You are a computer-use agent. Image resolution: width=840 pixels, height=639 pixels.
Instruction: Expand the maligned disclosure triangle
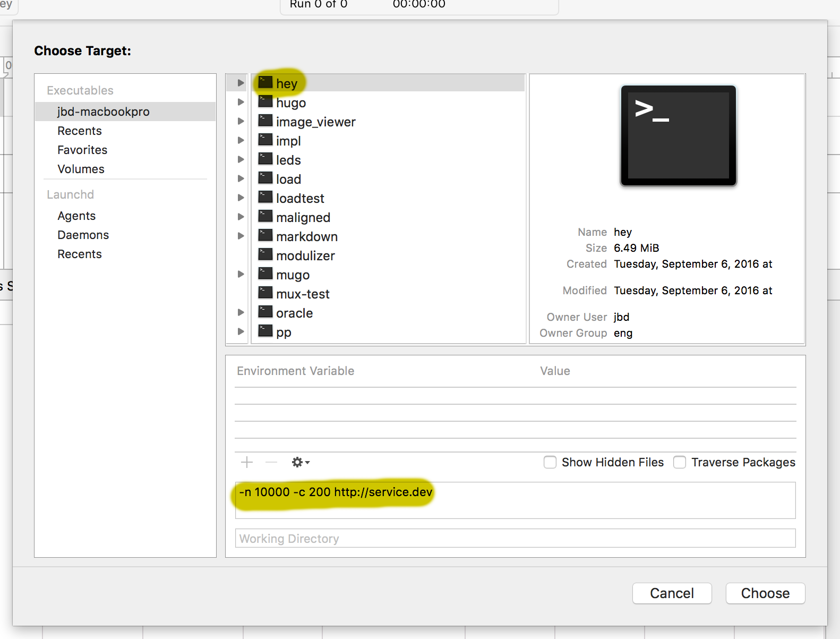[x=241, y=217]
